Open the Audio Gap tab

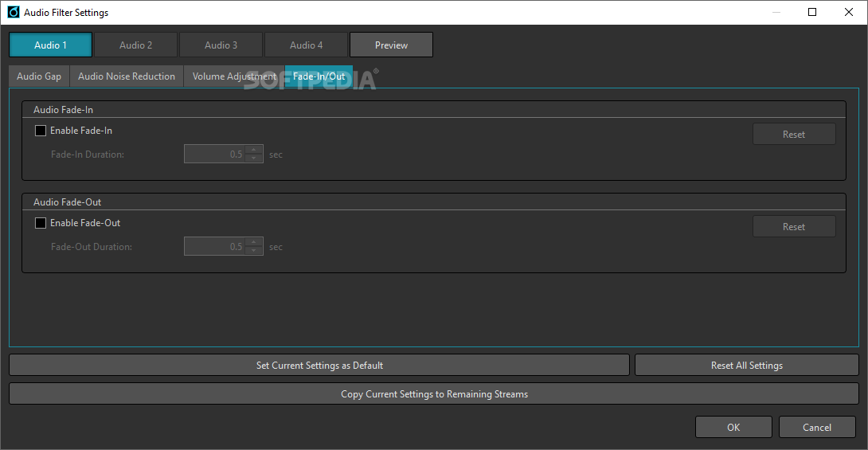(39, 76)
